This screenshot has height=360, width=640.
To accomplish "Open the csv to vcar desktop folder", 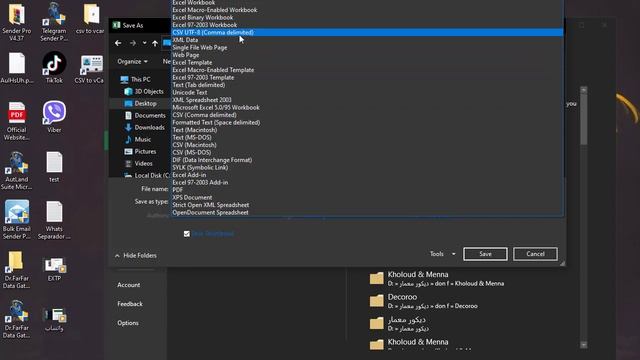I will click(x=91, y=18).
